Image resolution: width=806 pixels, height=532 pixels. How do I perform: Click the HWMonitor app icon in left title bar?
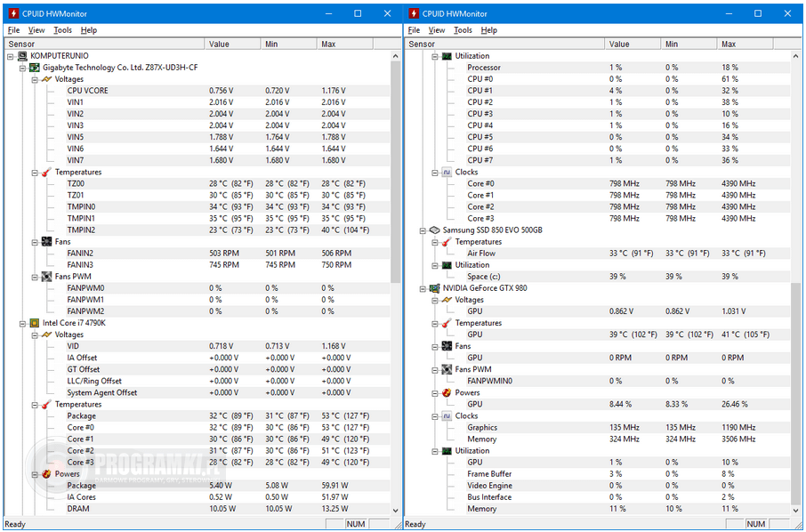pyautogui.click(x=13, y=14)
